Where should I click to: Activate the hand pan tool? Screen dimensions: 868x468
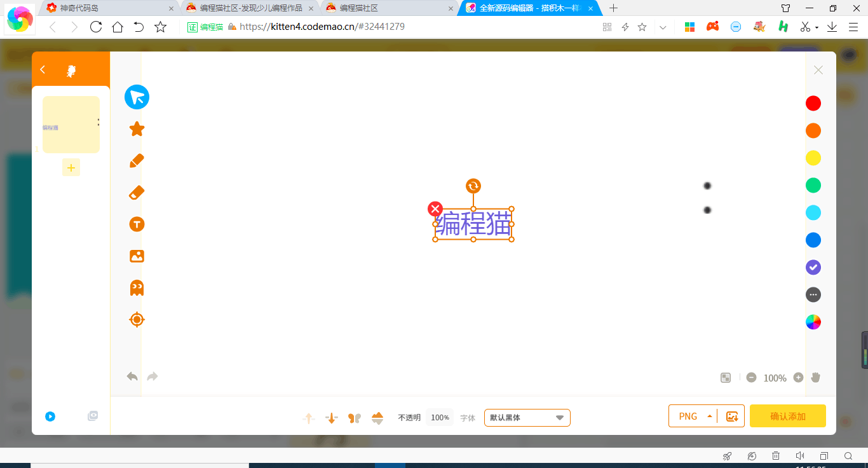[816, 378]
